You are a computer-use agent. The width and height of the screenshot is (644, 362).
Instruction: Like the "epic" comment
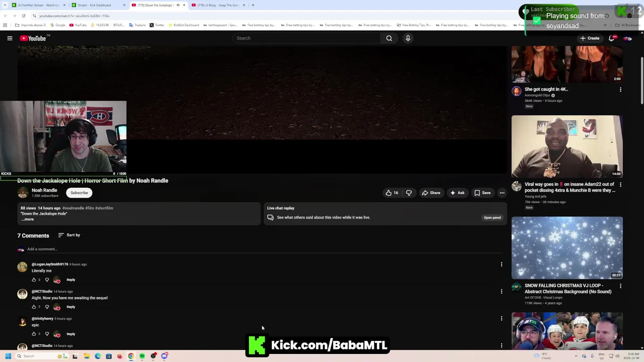(x=34, y=334)
